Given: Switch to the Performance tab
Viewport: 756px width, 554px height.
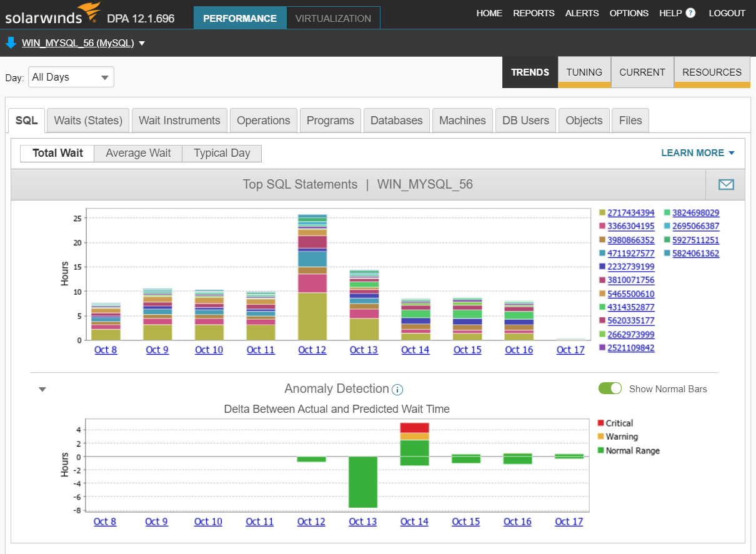Looking at the screenshot, I should pyautogui.click(x=240, y=18).
